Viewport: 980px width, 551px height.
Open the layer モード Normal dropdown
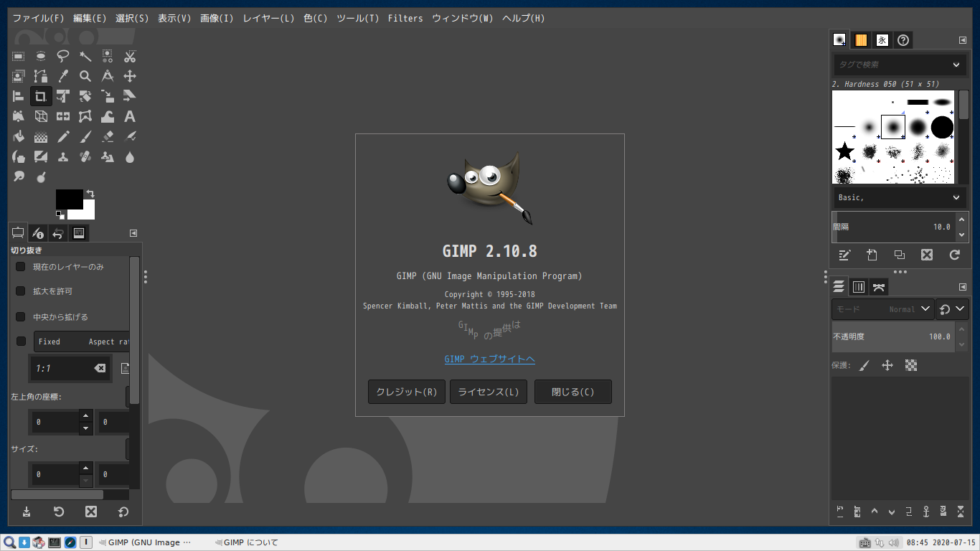coord(883,309)
